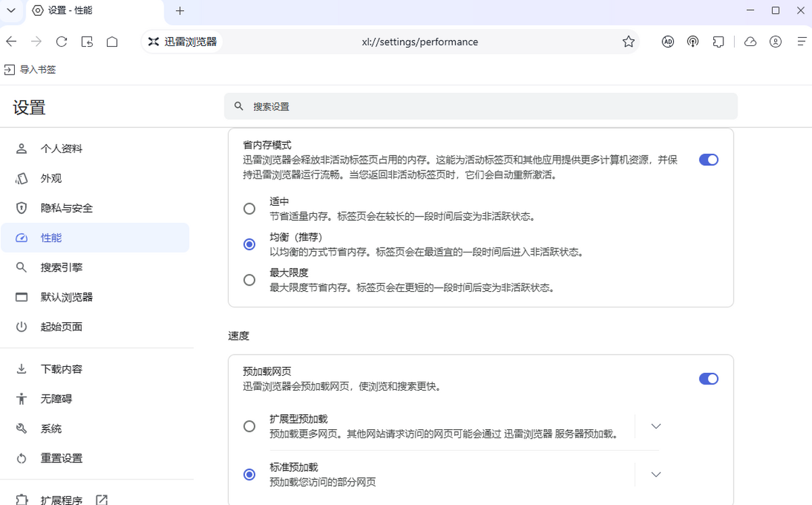Open 重置设置 section

coord(95,458)
